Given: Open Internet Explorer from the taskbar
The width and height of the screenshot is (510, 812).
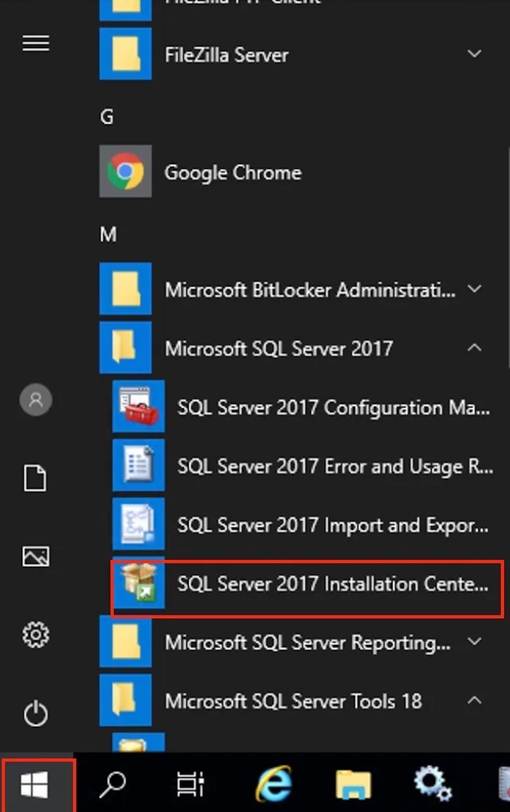Looking at the screenshot, I should coord(273,784).
